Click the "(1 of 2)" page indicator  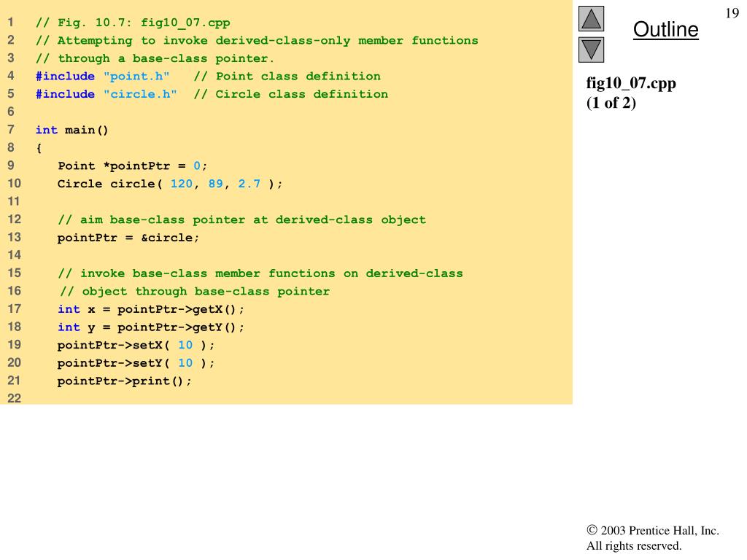[x=611, y=103]
